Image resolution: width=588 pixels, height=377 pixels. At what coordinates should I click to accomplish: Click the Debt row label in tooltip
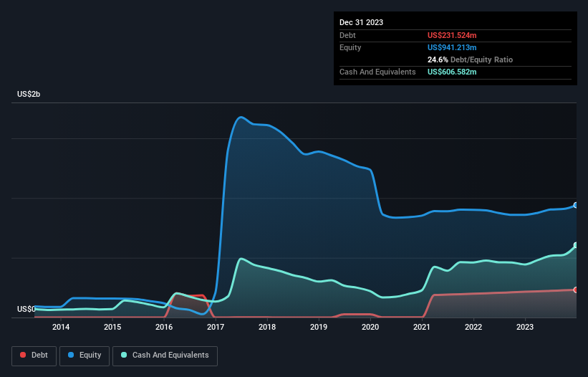click(x=347, y=35)
